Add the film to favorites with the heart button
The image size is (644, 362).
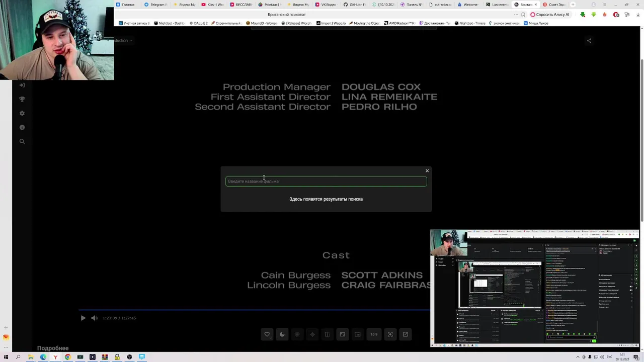point(267,334)
